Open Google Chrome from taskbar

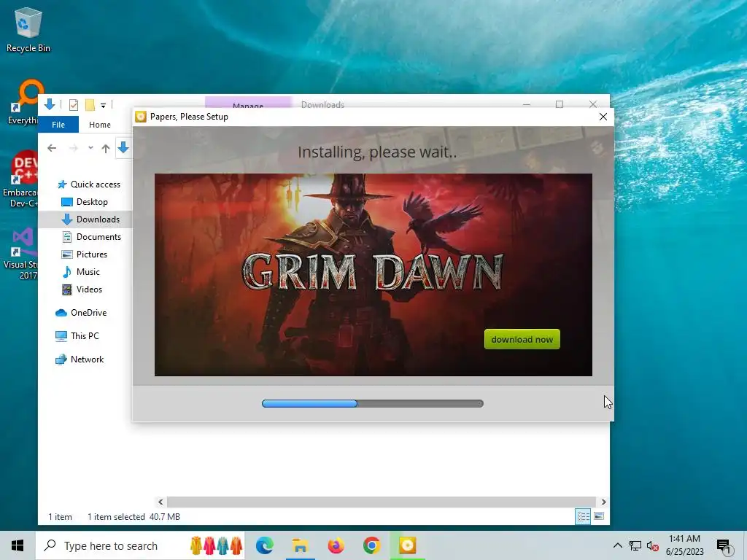click(371, 545)
